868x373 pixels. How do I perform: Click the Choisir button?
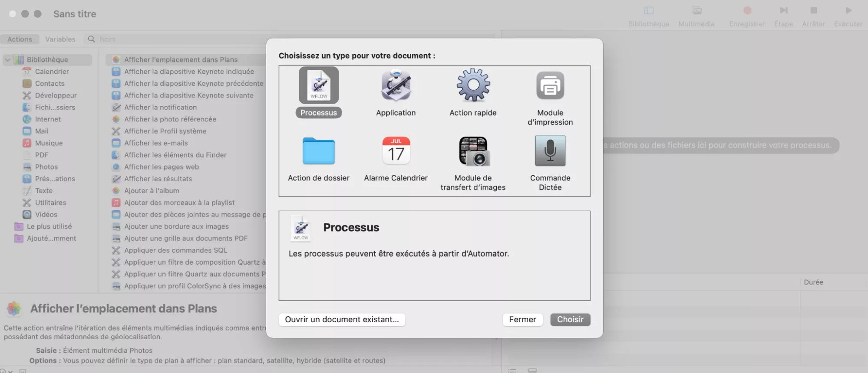click(570, 320)
